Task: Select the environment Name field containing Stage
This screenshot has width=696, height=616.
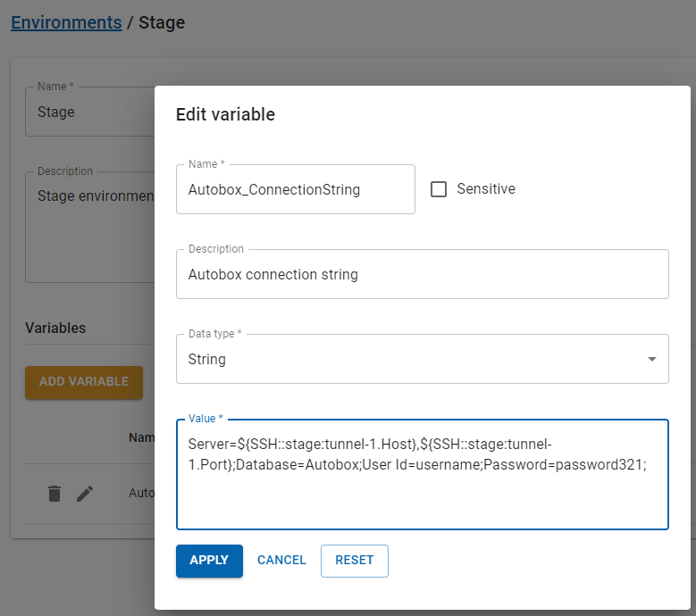Action: tap(89, 112)
